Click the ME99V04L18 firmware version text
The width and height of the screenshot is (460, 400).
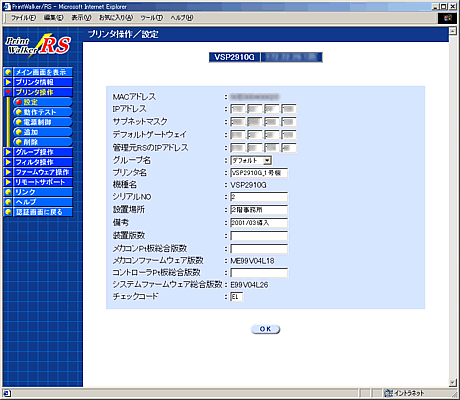pos(252,261)
